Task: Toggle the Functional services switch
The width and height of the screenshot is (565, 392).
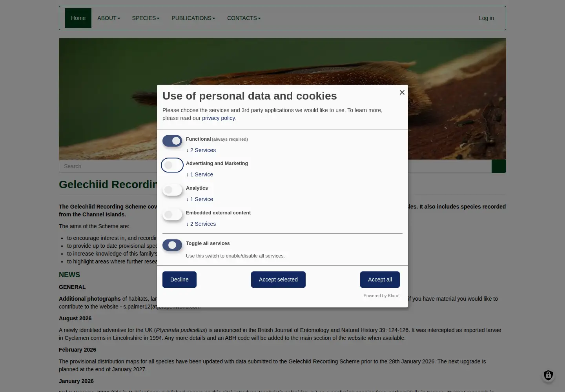Action: 172,141
